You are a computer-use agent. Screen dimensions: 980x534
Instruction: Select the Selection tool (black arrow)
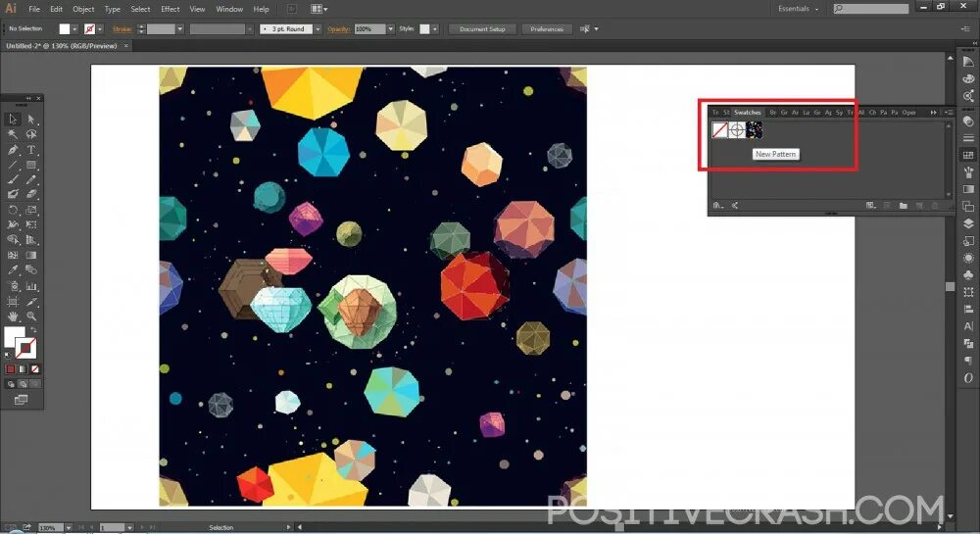click(13, 119)
